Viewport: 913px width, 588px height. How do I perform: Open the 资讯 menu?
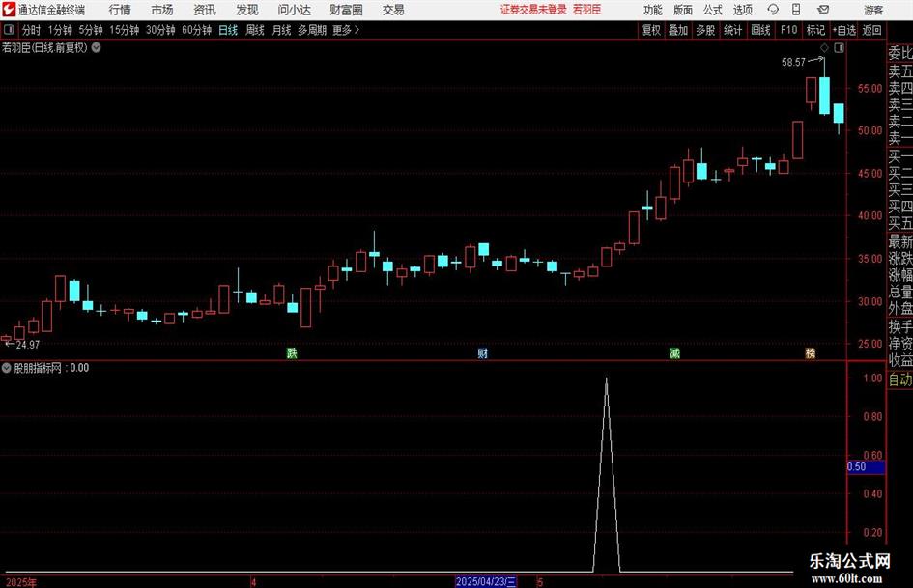[x=205, y=10]
